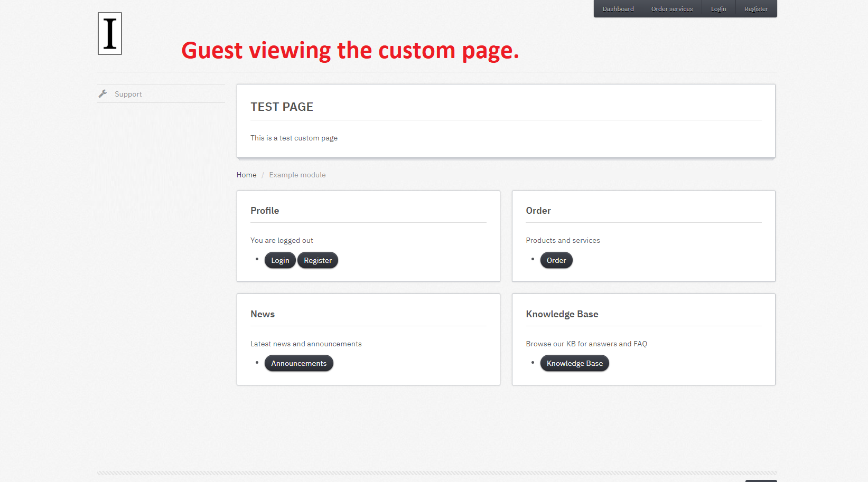Click the Order panel heading
Viewport: 868px width, 482px height.
click(x=538, y=210)
